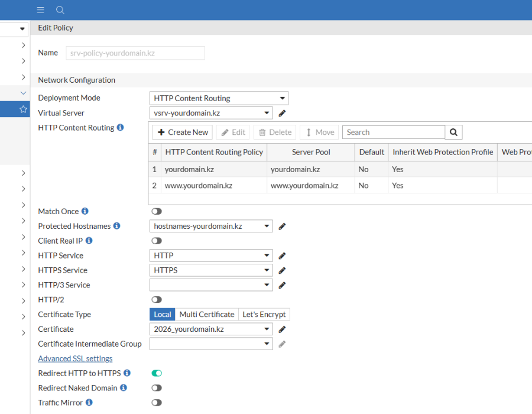Screen dimensions: 532x414
Task: Edit HTTPS Service with pencil icon
Action: 282,270
